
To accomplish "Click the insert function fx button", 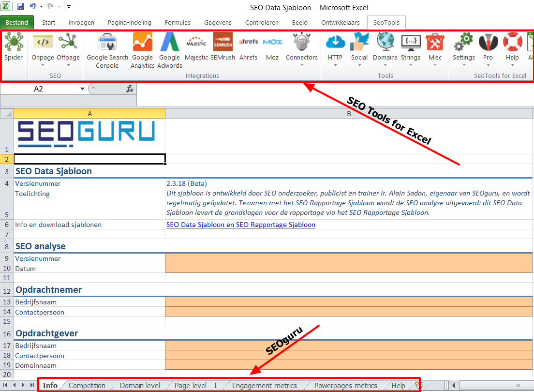I will (x=130, y=89).
